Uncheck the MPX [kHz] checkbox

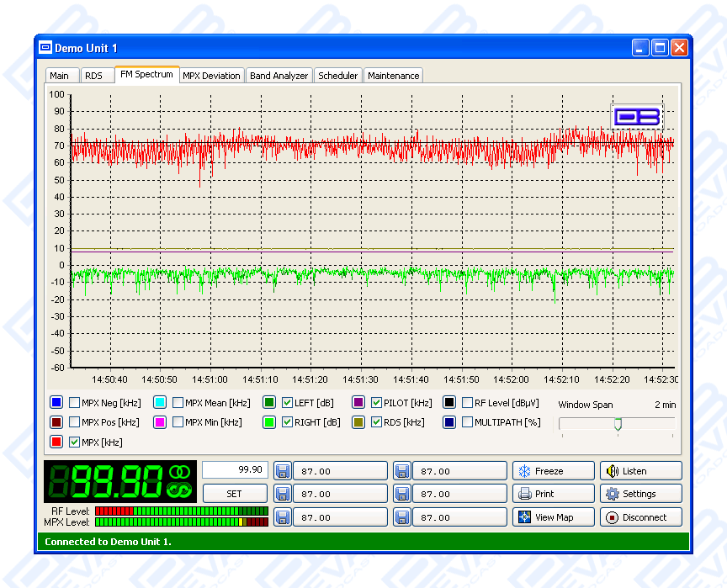point(75,442)
